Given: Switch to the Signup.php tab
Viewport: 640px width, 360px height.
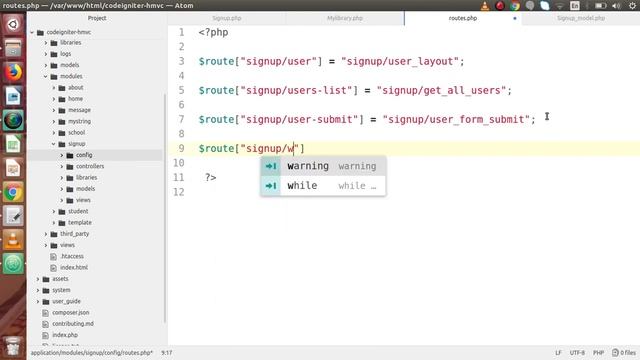Looking at the screenshot, I should tap(227, 18).
